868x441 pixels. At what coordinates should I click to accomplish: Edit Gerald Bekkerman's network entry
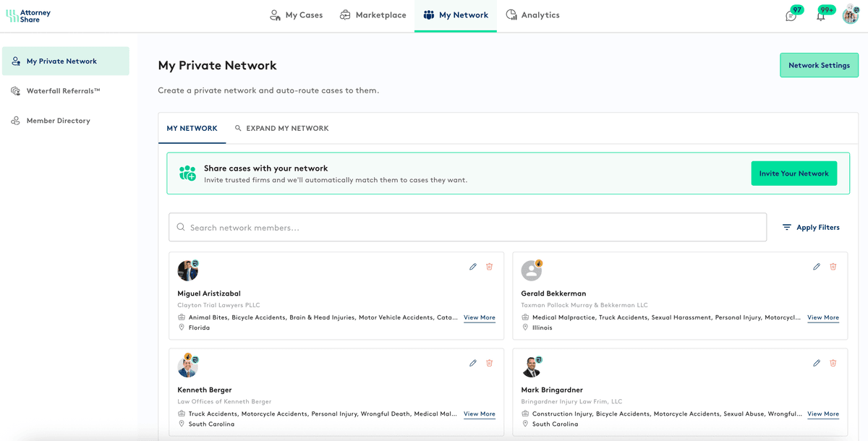[x=817, y=267]
